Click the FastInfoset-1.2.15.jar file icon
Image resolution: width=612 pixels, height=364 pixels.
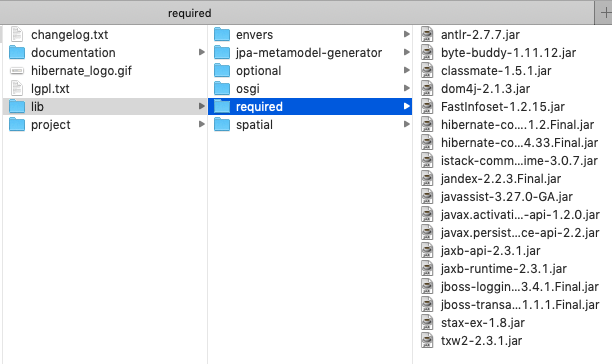[x=427, y=106]
